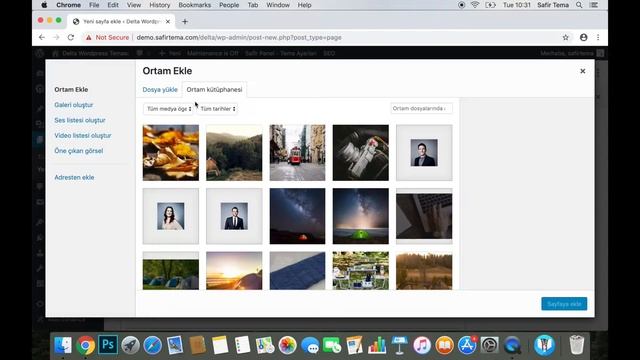Open the Ses listesi oluştur link
The height and width of the screenshot is (360, 640).
point(80,120)
